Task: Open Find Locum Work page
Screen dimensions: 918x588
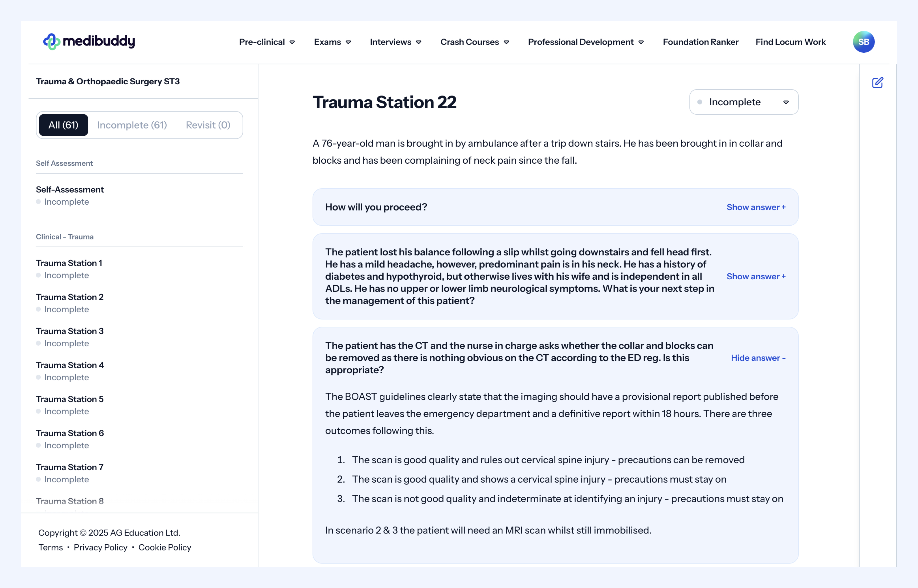Action: (790, 42)
